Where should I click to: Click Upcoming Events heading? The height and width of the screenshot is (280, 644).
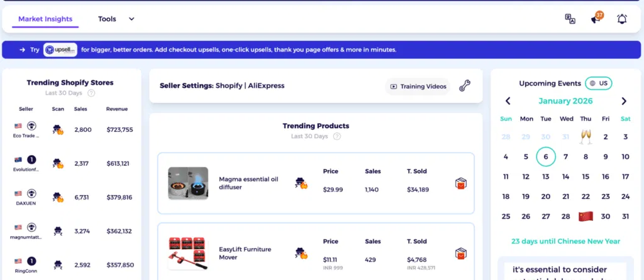[x=550, y=83]
